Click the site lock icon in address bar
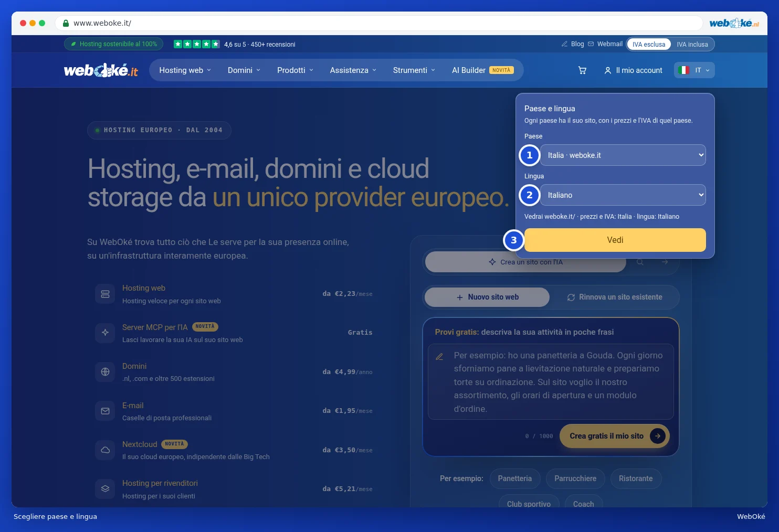Viewport: 779px width, 532px height. coord(66,23)
